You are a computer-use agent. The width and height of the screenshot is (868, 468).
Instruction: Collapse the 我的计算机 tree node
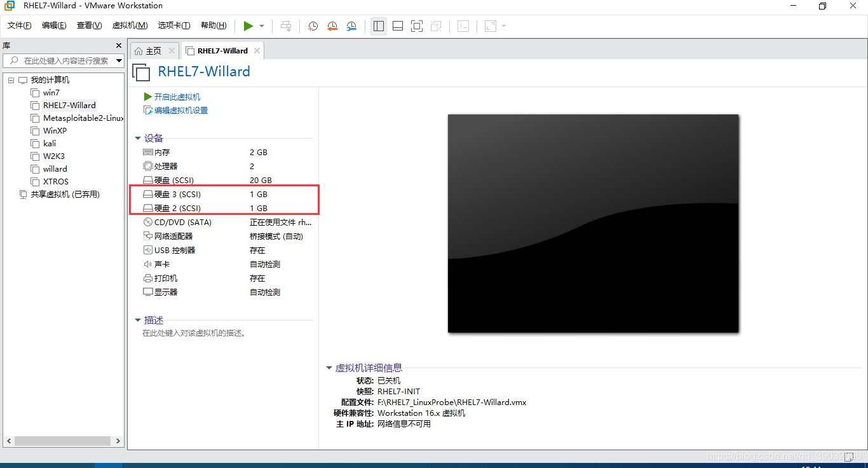[x=11, y=80]
